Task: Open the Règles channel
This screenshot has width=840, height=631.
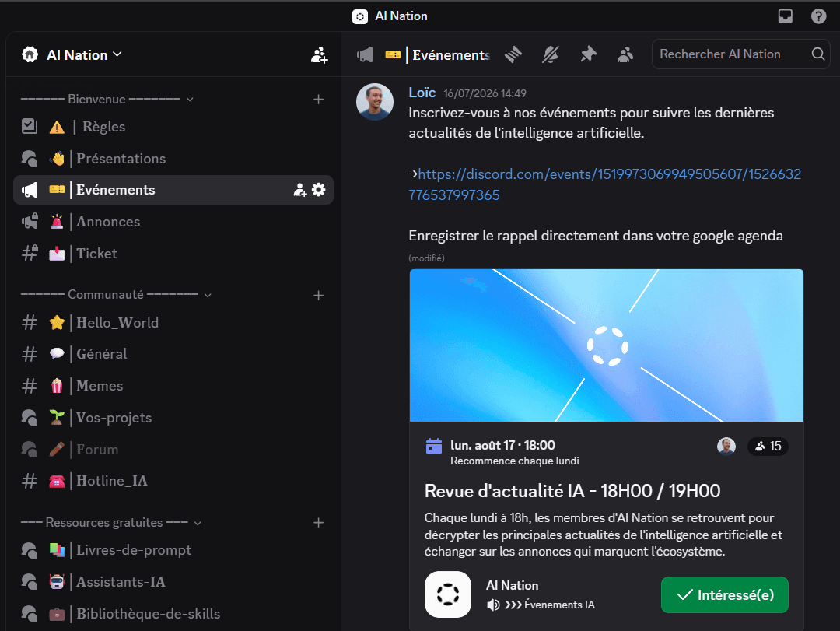Action: tap(173, 127)
